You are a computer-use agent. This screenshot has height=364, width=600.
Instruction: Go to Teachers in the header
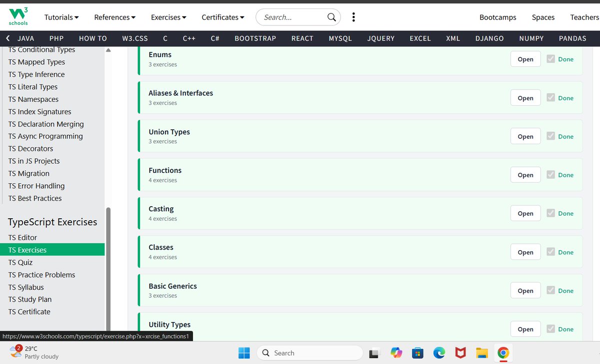[584, 17]
